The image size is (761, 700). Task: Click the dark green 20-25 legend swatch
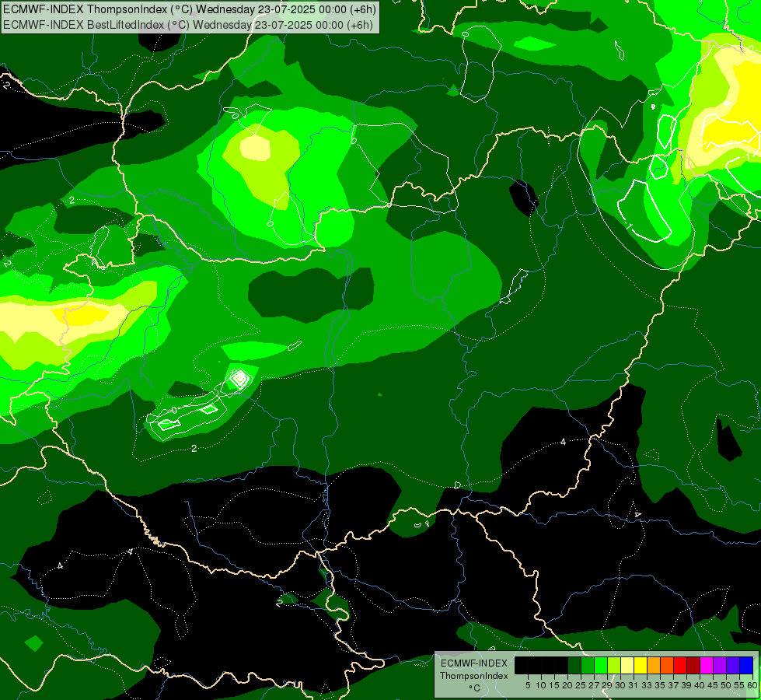click(x=574, y=666)
